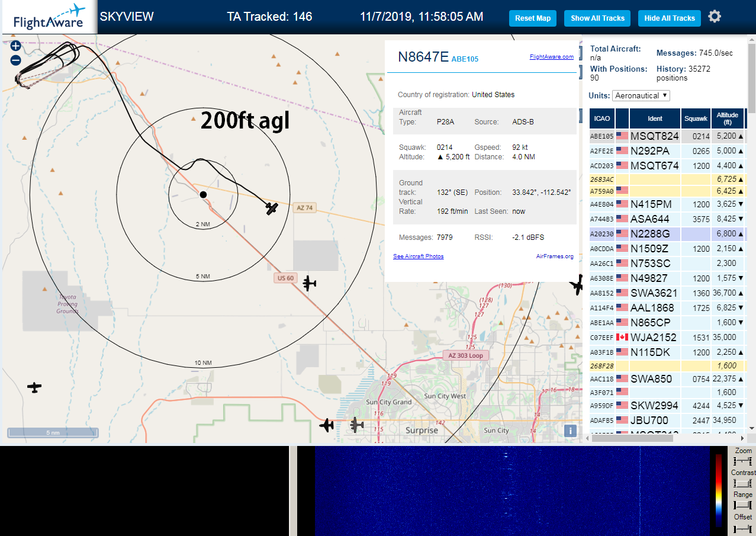
Task: Click the US flag in the N415PM row
Action: pyautogui.click(x=622, y=204)
